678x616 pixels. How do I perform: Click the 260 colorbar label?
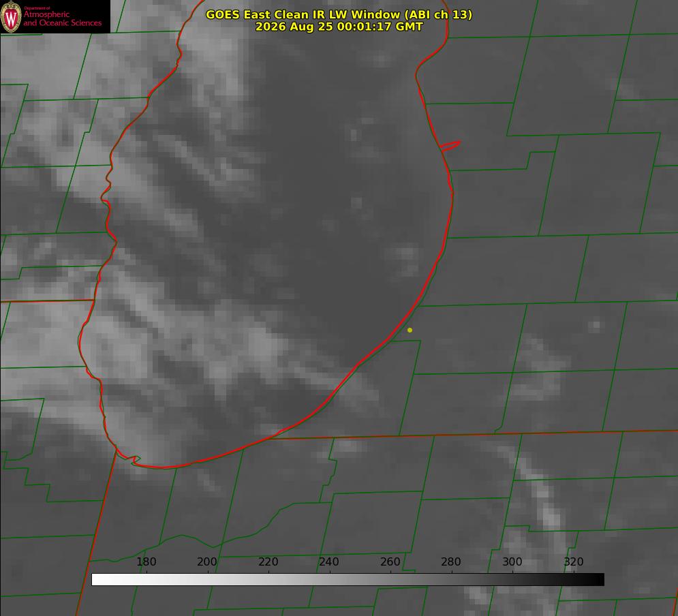390,561
